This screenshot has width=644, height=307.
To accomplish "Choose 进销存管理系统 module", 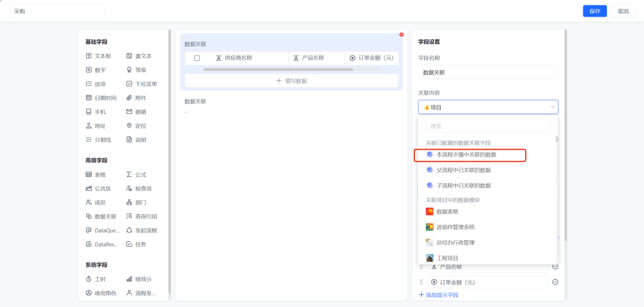I will pos(487,227).
